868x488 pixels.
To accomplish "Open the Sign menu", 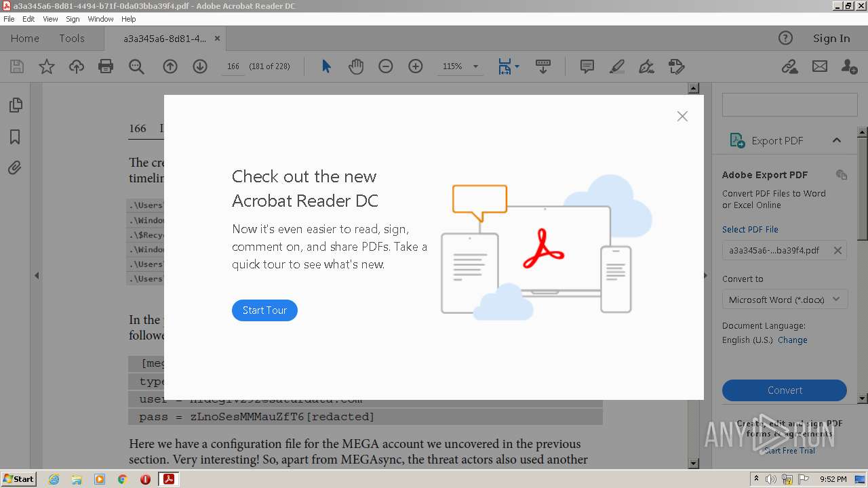I will [x=73, y=19].
